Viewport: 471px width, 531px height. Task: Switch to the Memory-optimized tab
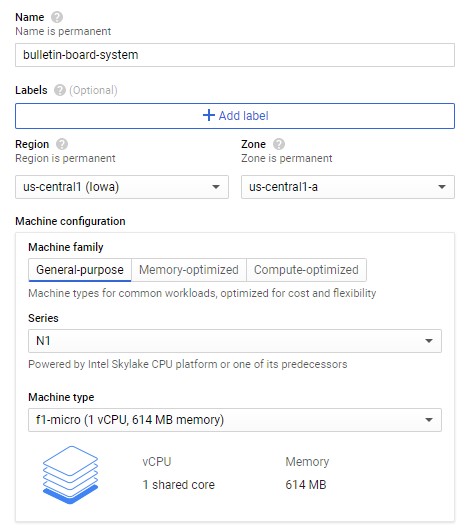click(x=189, y=270)
